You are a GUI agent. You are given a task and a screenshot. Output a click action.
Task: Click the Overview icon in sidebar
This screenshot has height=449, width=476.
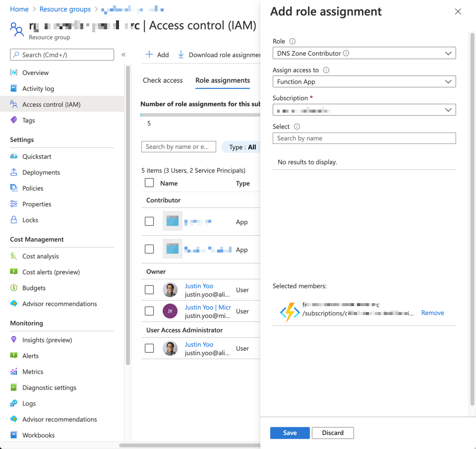point(14,72)
